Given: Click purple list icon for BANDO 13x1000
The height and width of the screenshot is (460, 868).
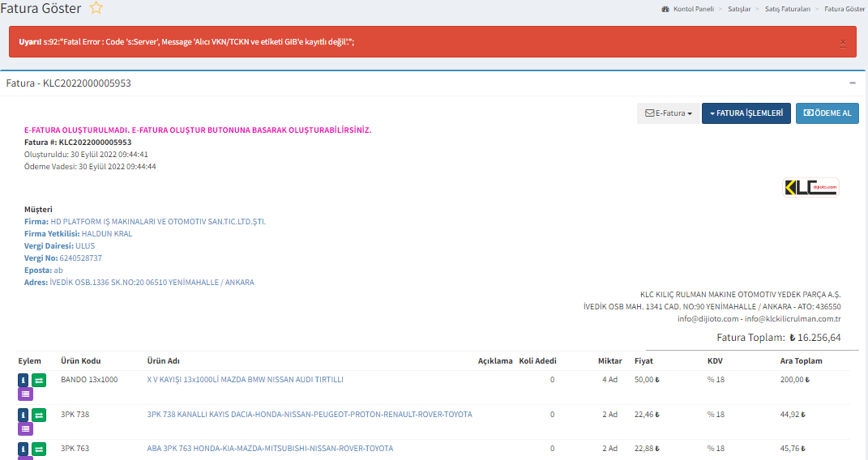Looking at the screenshot, I should tap(25, 394).
